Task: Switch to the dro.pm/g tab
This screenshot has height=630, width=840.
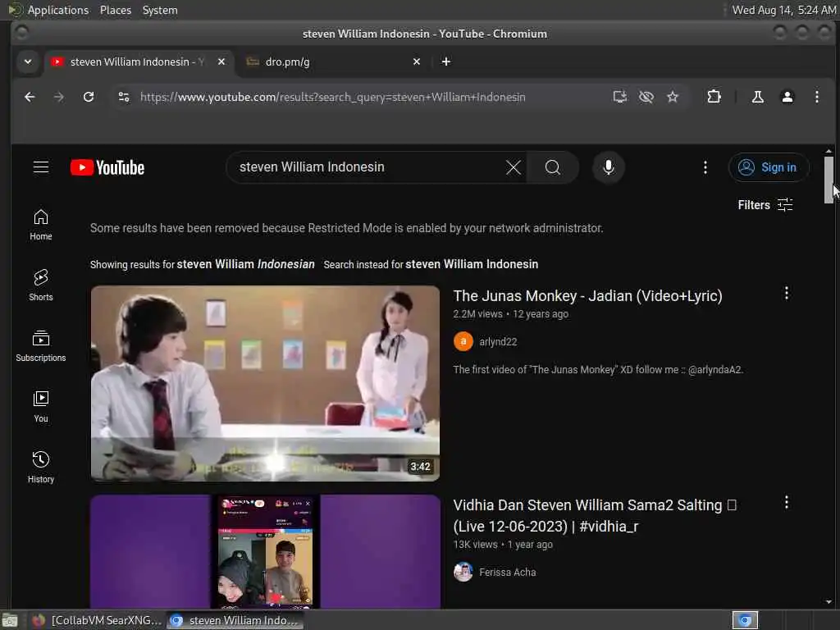Action: [333, 62]
